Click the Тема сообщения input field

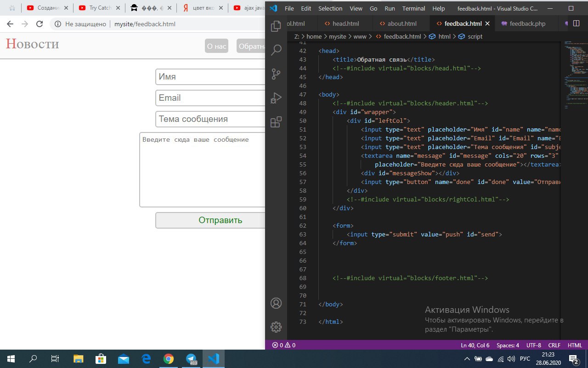pos(210,119)
